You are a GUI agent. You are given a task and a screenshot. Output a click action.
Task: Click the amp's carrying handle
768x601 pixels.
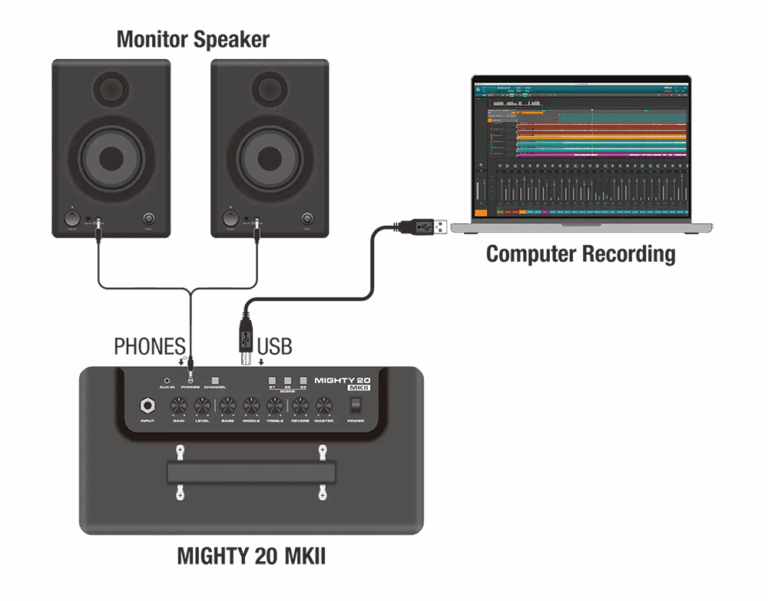click(x=251, y=472)
